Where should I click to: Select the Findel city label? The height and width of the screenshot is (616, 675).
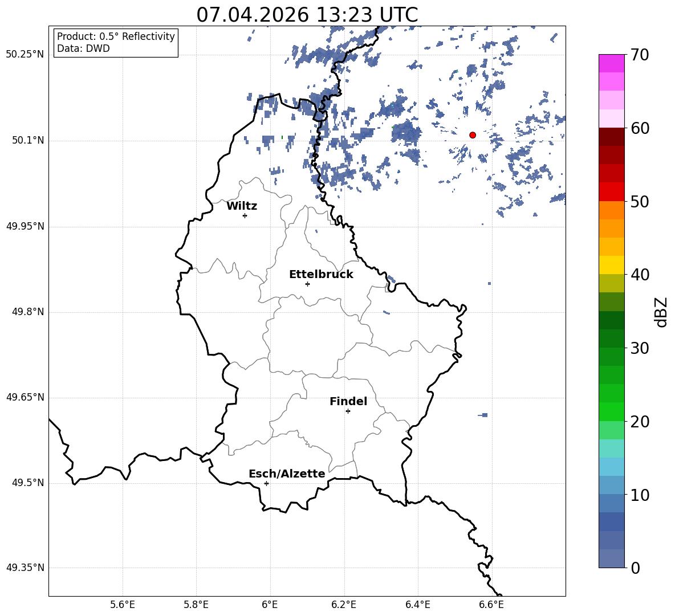[x=348, y=401]
